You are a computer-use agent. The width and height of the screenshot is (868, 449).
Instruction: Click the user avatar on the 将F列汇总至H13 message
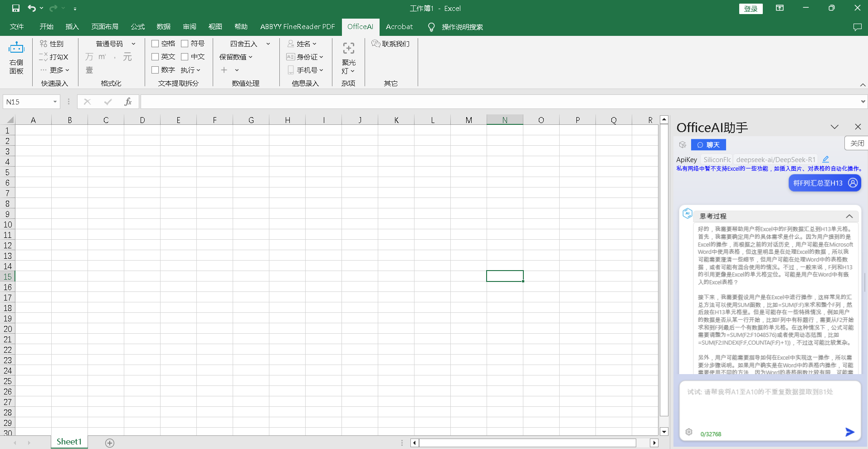point(853,183)
